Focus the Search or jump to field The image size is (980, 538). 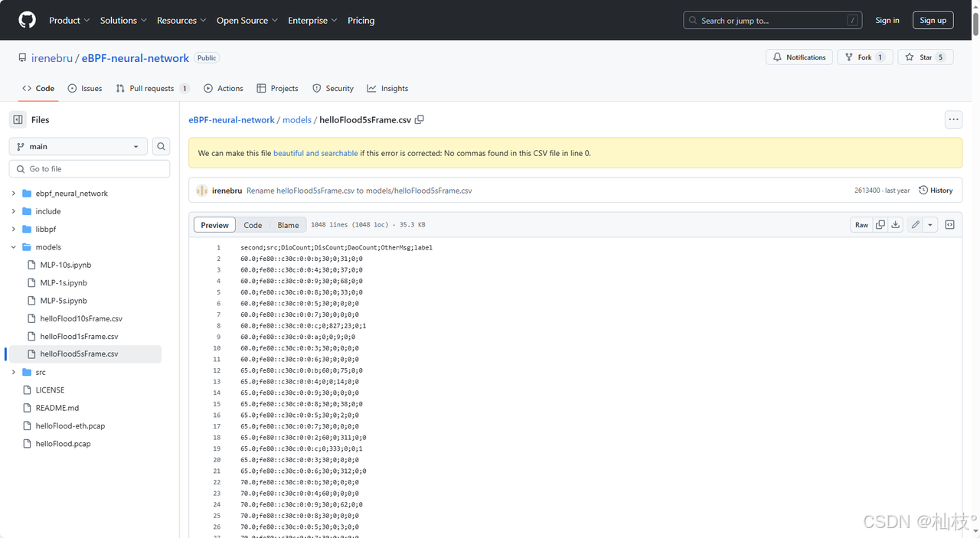(x=773, y=21)
